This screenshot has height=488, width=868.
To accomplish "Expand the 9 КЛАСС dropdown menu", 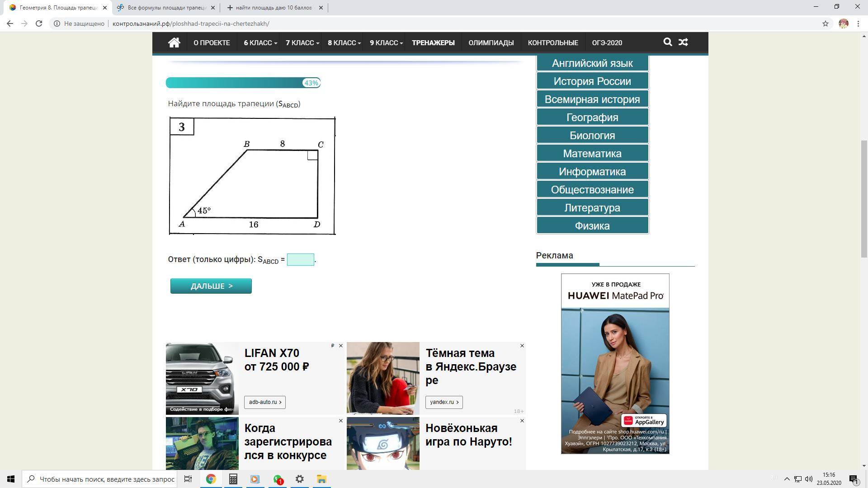I will click(x=386, y=43).
